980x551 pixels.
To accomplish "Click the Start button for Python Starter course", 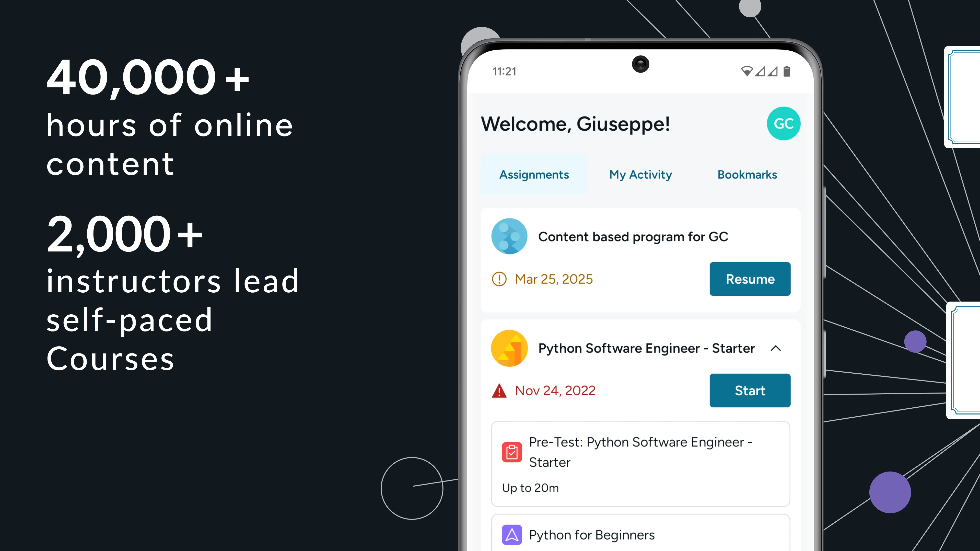I will point(749,390).
